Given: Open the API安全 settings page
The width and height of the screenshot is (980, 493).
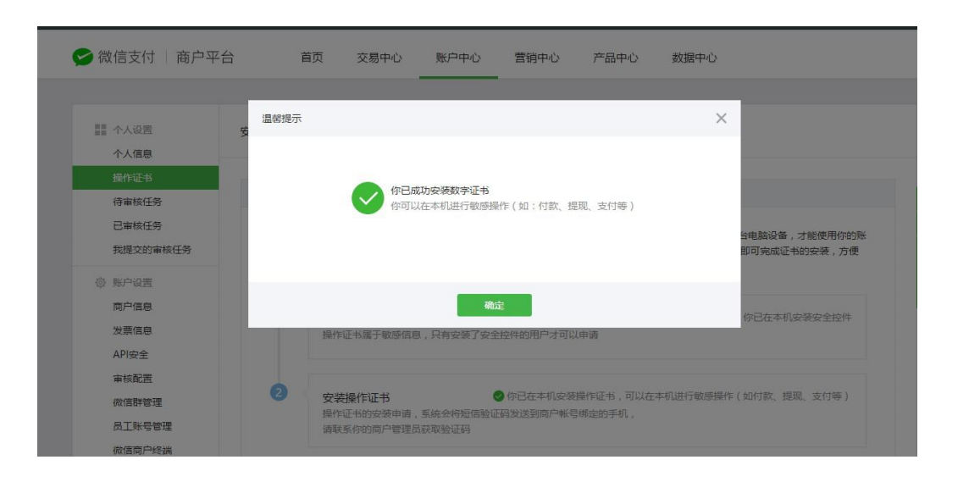Looking at the screenshot, I should point(130,355).
